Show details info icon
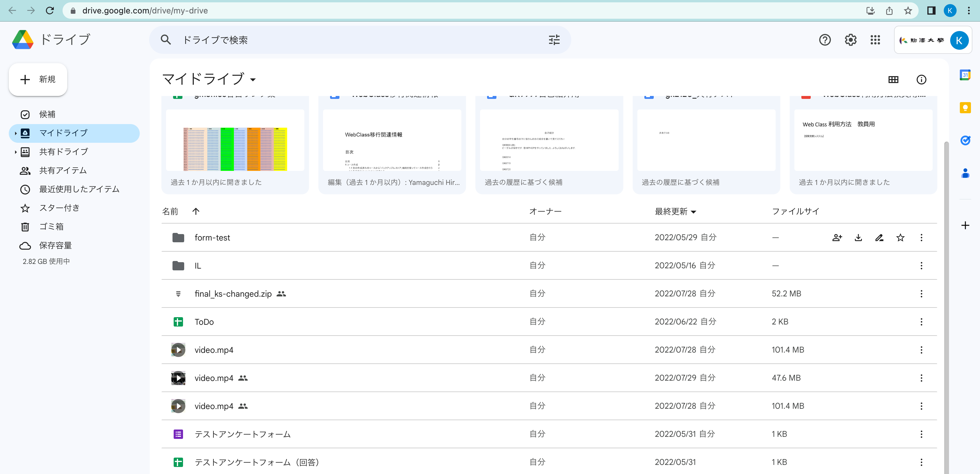The width and height of the screenshot is (980, 474). point(921,79)
